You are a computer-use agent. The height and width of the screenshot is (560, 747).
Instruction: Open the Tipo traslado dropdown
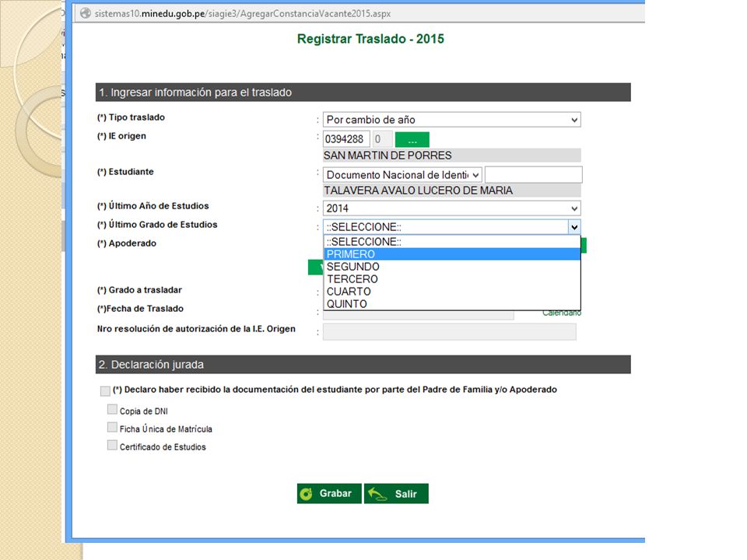[x=451, y=120]
